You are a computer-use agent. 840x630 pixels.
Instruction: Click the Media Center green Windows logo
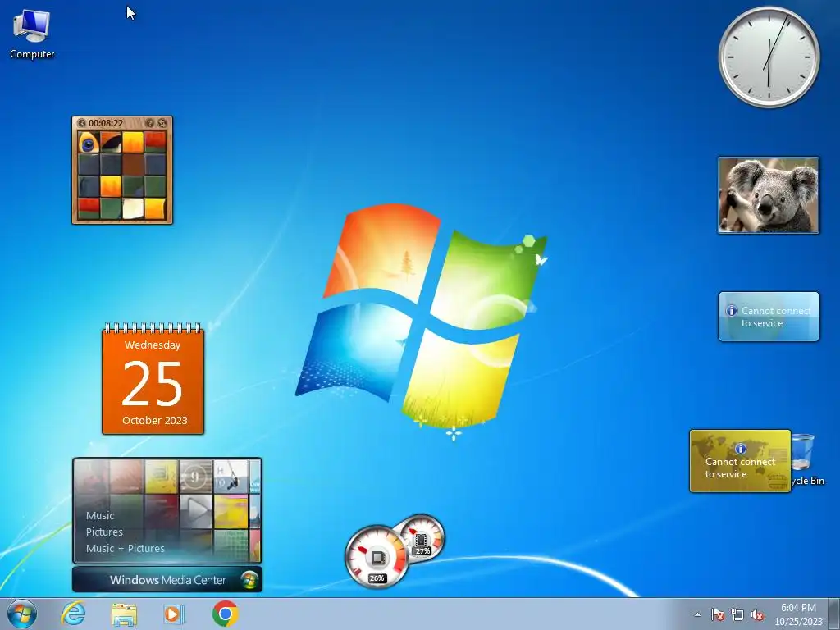click(249, 580)
